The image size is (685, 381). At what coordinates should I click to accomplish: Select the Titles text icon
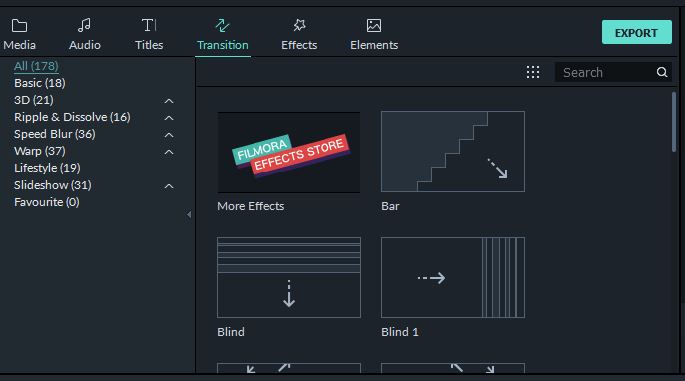point(149,25)
